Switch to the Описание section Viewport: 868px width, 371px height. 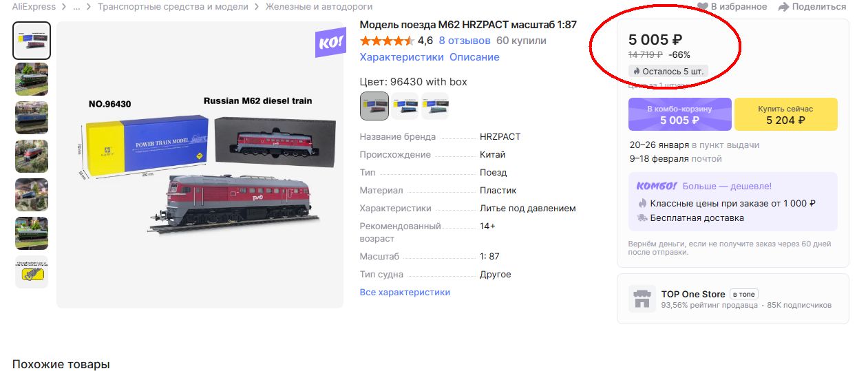click(474, 57)
